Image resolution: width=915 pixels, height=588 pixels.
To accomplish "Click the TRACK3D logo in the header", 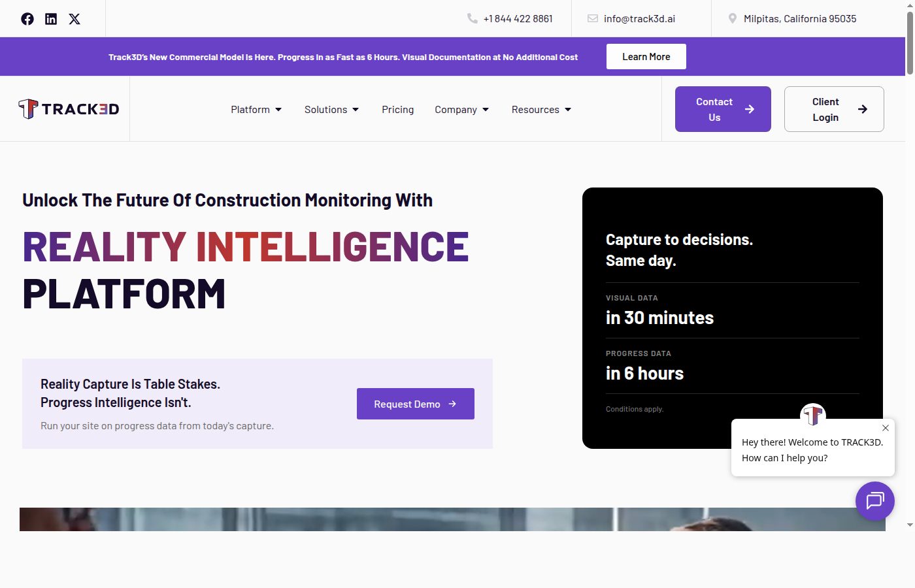I will (69, 108).
